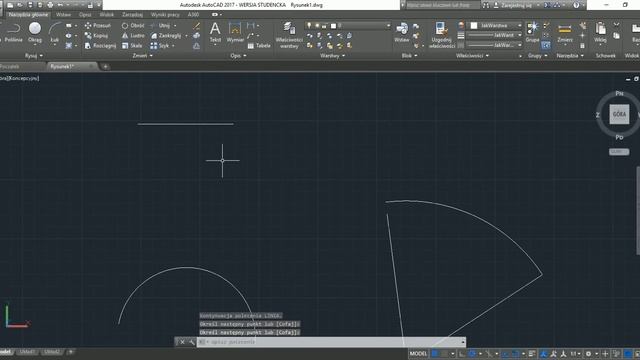The height and width of the screenshot is (360, 640).
Task: Toggle annotation visibility icon in status bar
Action: [543, 353]
